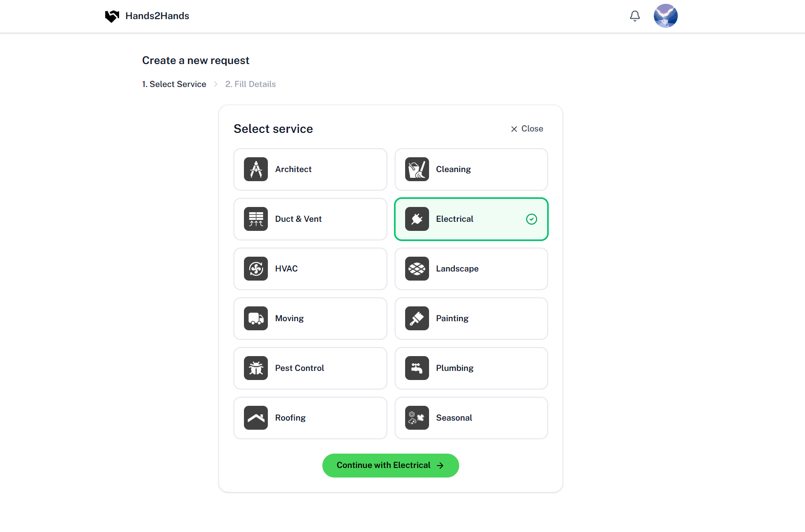Open the user profile avatar
The image size is (805, 532).
coord(666,16)
